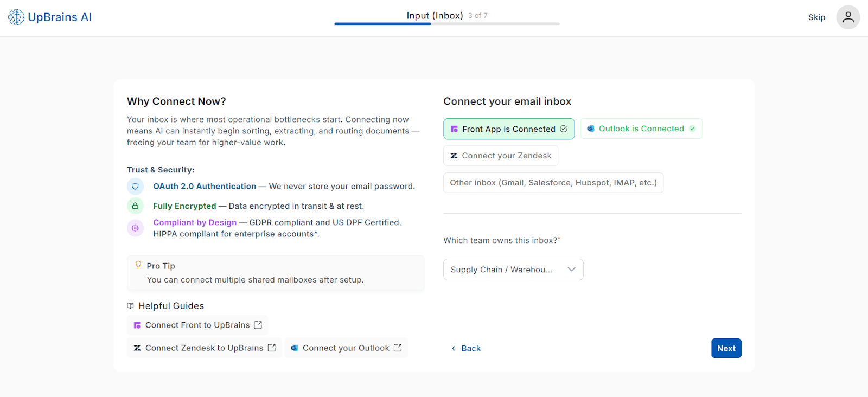868x397 pixels.
Task: Open Connect Zendesk to UpBrains guide link
Action: point(205,348)
